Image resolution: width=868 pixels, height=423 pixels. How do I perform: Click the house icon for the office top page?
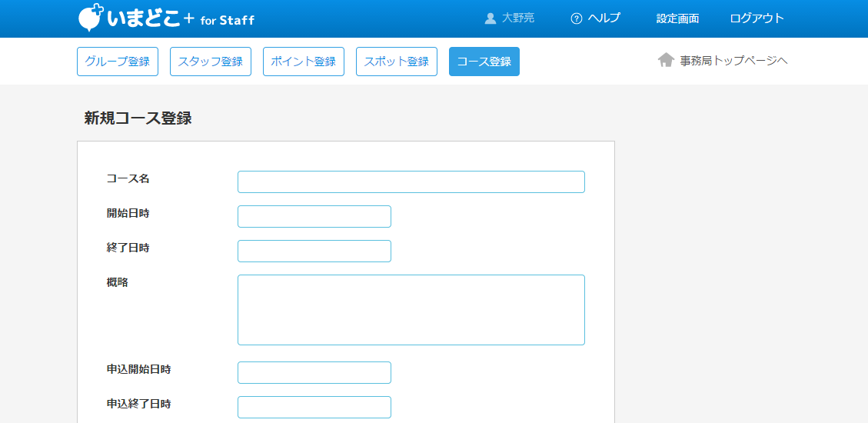click(666, 60)
